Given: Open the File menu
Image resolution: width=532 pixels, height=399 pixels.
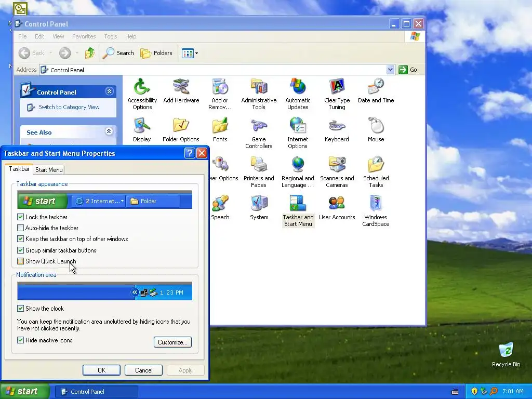Looking at the screenshot, I should tap(22, 36).
